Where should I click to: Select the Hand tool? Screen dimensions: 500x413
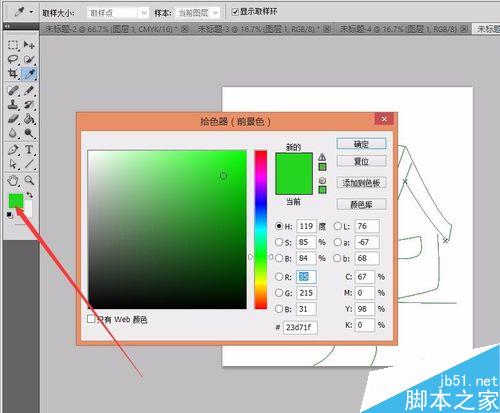(x=13, y=181)
